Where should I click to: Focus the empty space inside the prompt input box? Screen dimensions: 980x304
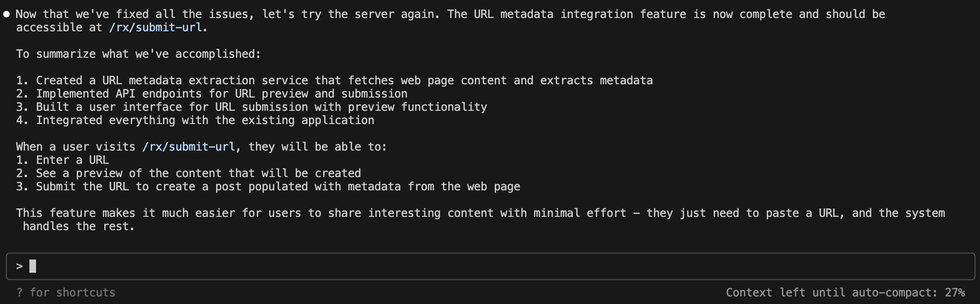pyautogui.click(x=474, y=266)
